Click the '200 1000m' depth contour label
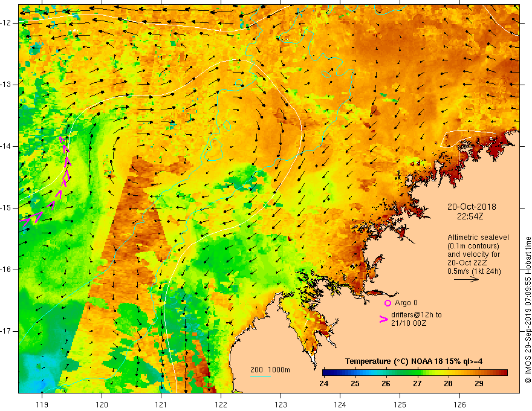This screenshot has height=411, width=532. click(270, 370)
